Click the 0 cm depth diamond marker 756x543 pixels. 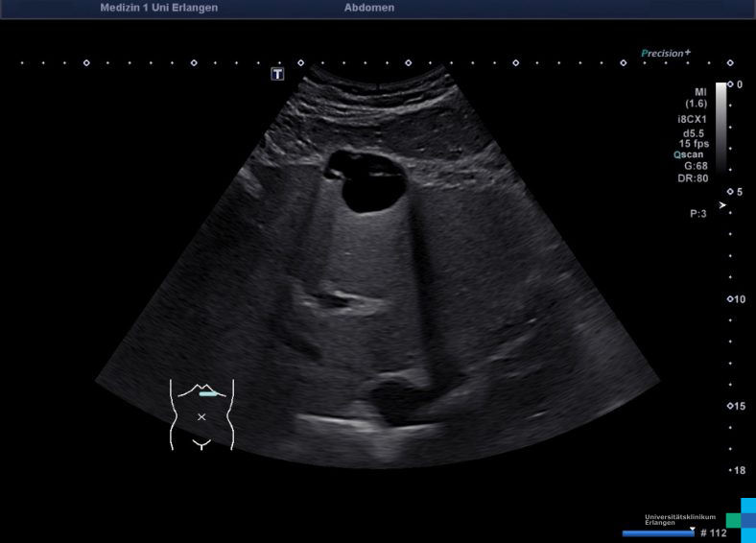tap(731, 84)
